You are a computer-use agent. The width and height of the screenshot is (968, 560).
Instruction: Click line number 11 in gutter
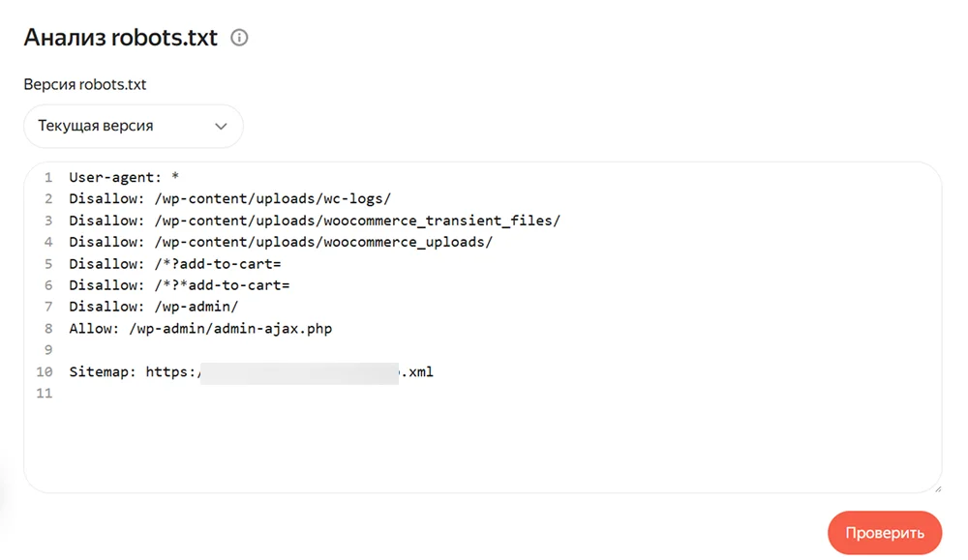(x=45, y=394)
